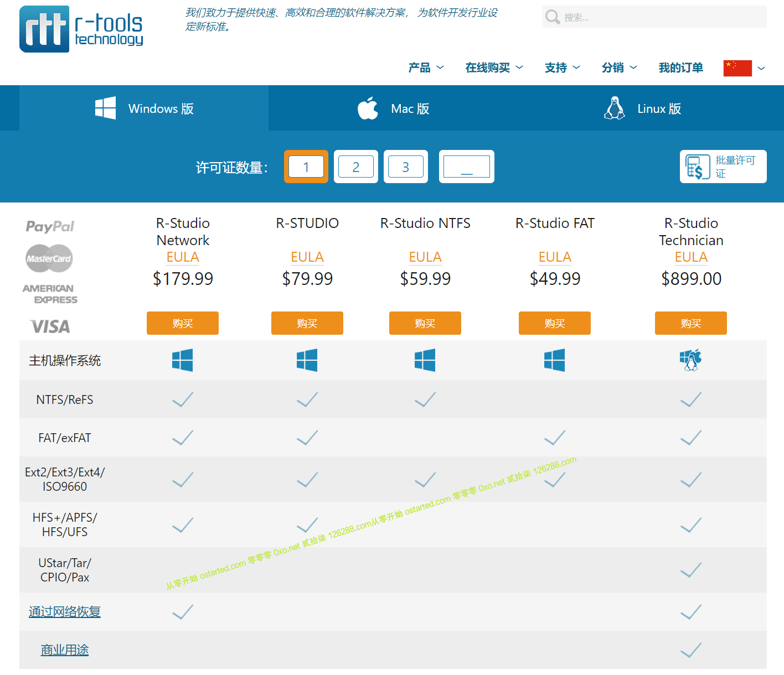
Task: Buy R-Studio Network with 购买 button
Action: pyautogui.click(x=183, y=323)
